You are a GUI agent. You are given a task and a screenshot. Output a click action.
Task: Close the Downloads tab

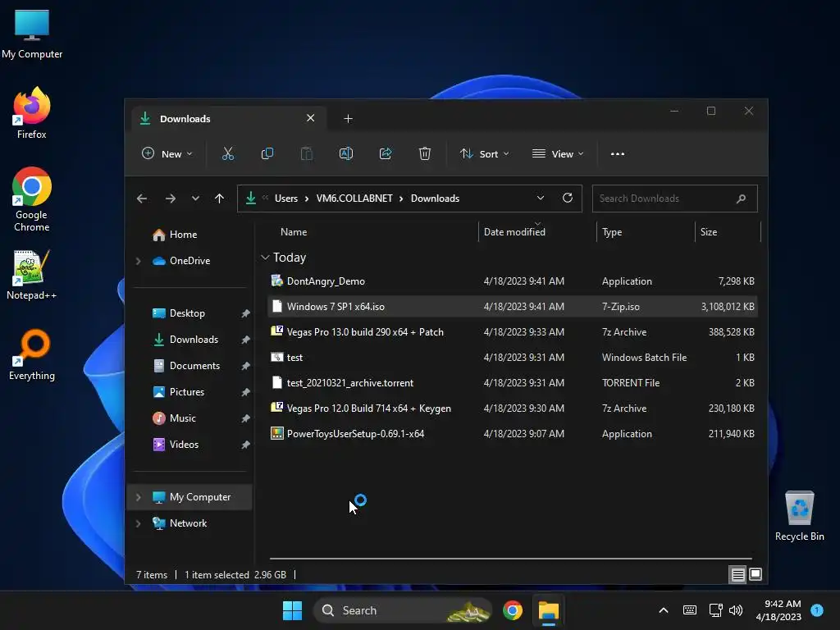point(311,118)
